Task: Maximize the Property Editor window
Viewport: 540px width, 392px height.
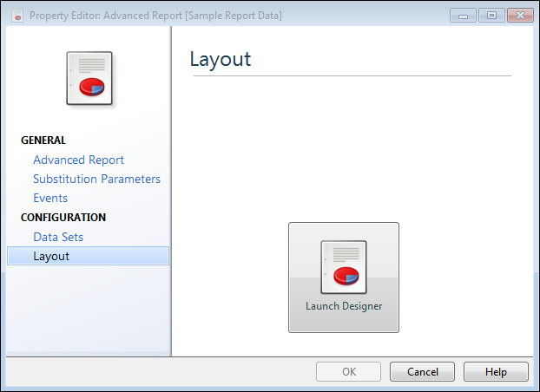Action: click(491, 16)
